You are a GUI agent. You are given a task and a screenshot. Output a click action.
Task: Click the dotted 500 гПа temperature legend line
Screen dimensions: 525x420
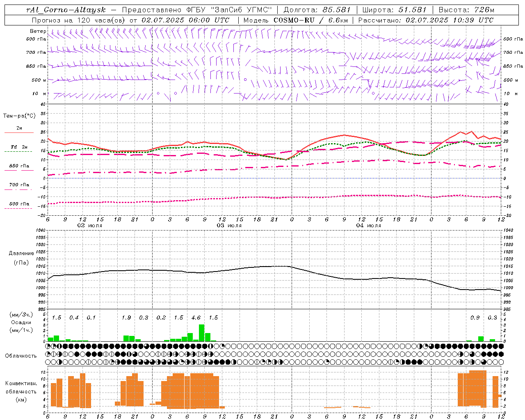pyautogui.click(x=18, y=209)
